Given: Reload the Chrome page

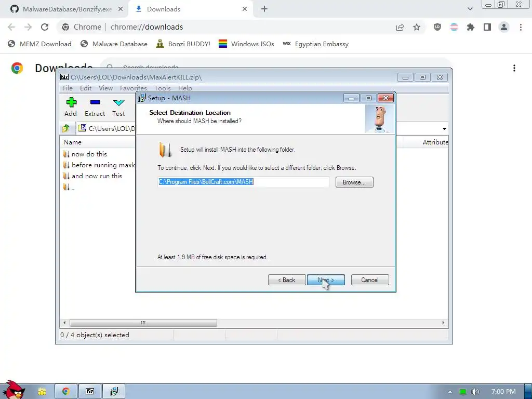Looking at the screenshot, I should pyautogui.click(x=45, y=27).
